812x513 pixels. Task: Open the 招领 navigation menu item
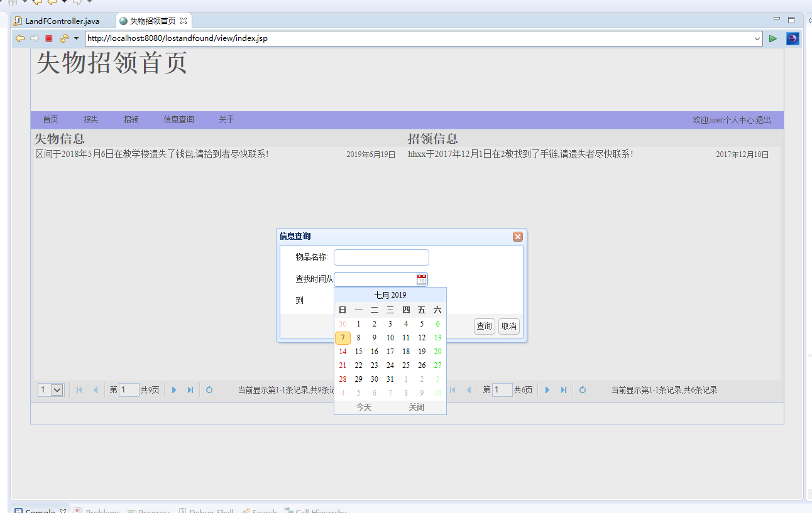click(131, 119)
